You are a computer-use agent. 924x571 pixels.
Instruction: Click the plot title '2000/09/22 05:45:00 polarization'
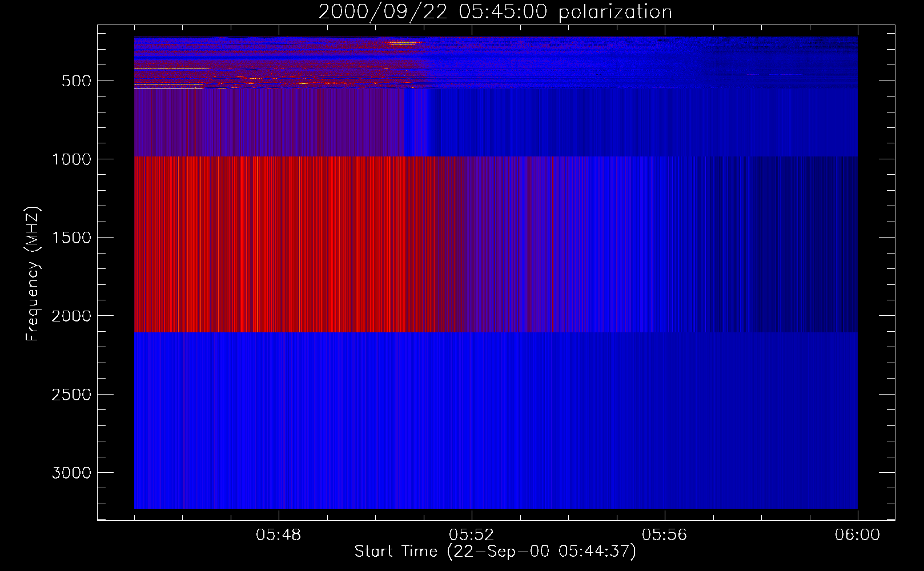[495, 12]
